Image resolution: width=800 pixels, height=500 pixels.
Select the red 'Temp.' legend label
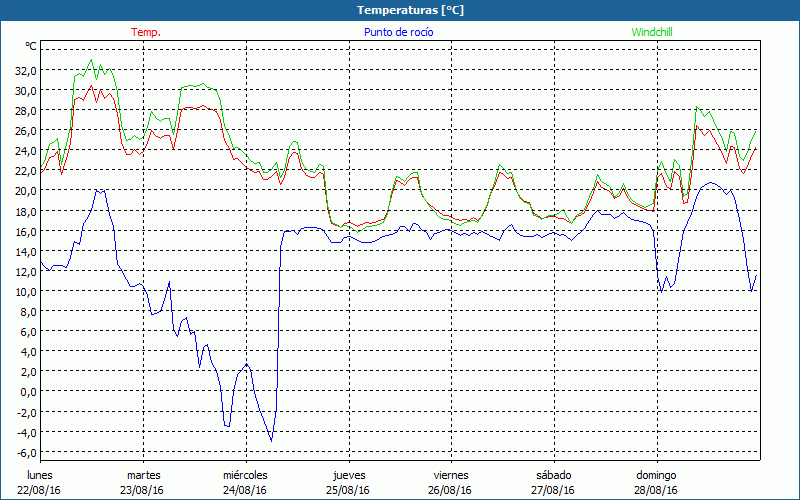click(x=146, y=32)
